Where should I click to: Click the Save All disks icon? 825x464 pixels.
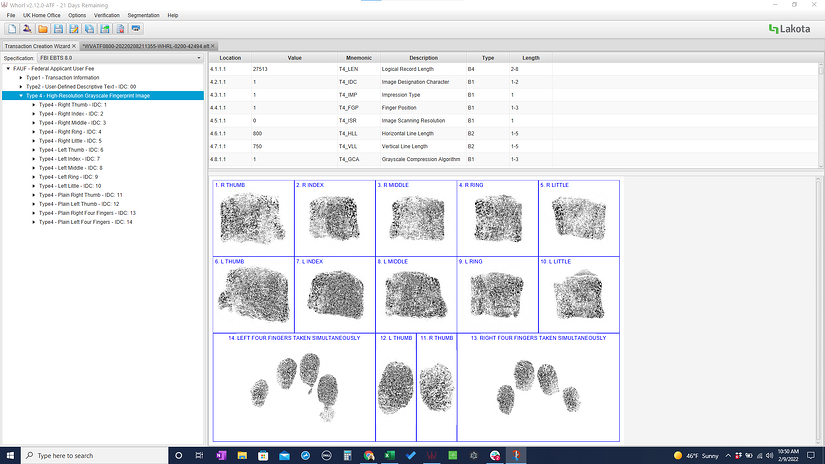(89, 29)
